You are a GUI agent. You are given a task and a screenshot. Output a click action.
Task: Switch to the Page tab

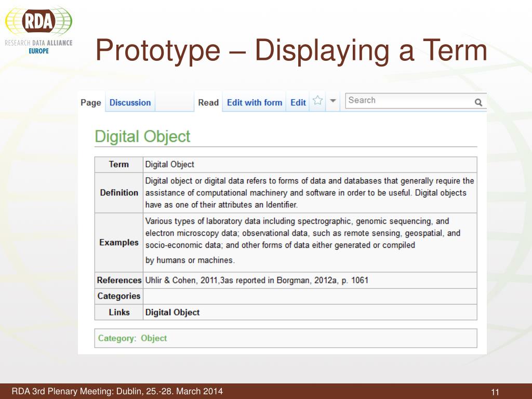click(x=91, y=102)
